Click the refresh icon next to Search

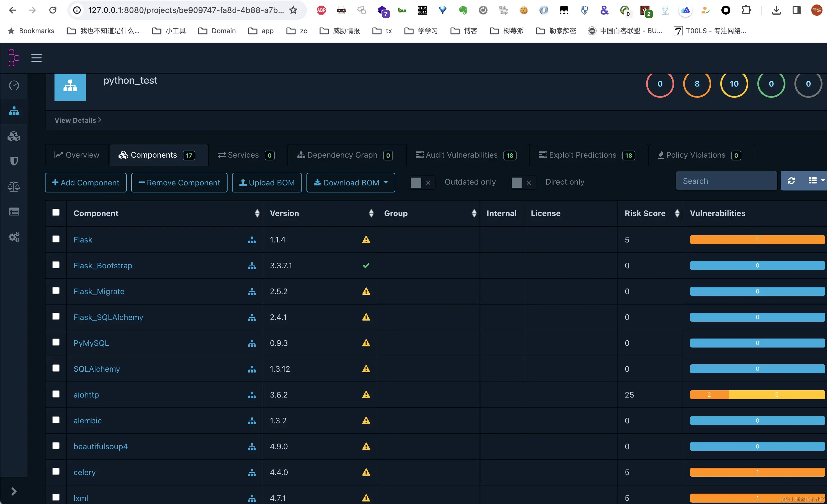[791, 181]
